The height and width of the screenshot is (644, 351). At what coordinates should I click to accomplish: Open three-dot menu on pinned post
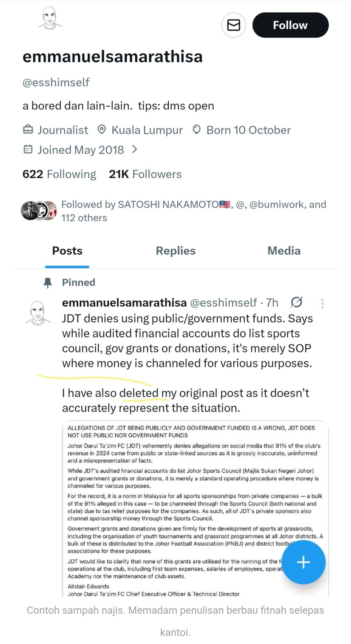point(322,303)
